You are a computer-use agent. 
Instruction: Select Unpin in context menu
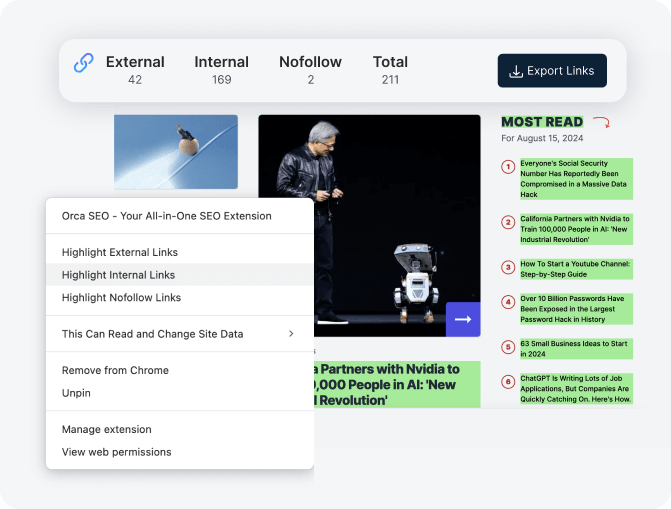click(180, 393)
